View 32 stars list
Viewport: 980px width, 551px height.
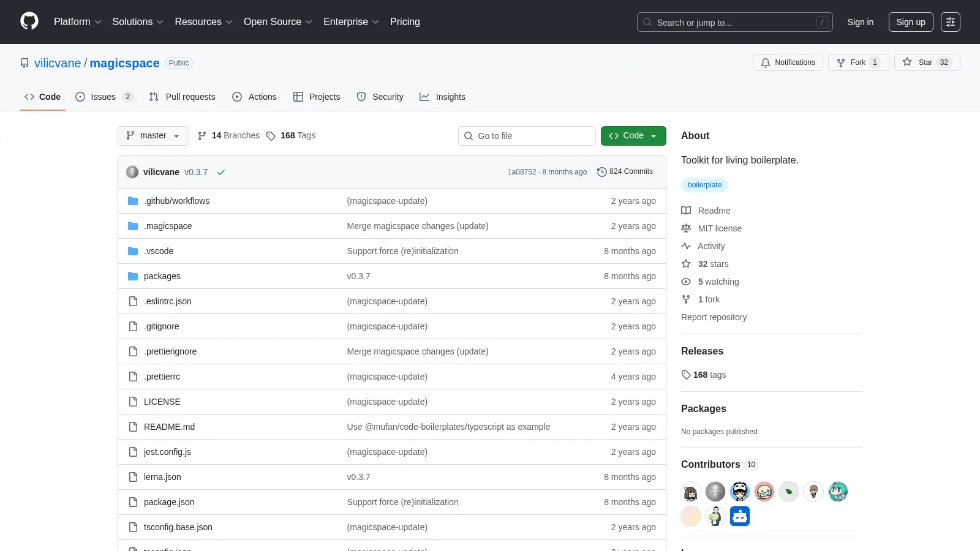pyautogui.click(x=705, y=264)
